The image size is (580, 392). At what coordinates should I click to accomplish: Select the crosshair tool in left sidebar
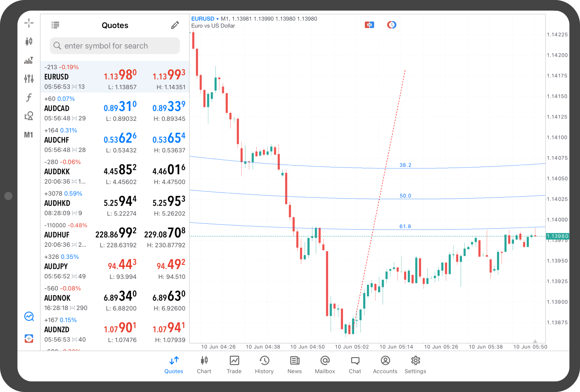click(29, 23)
